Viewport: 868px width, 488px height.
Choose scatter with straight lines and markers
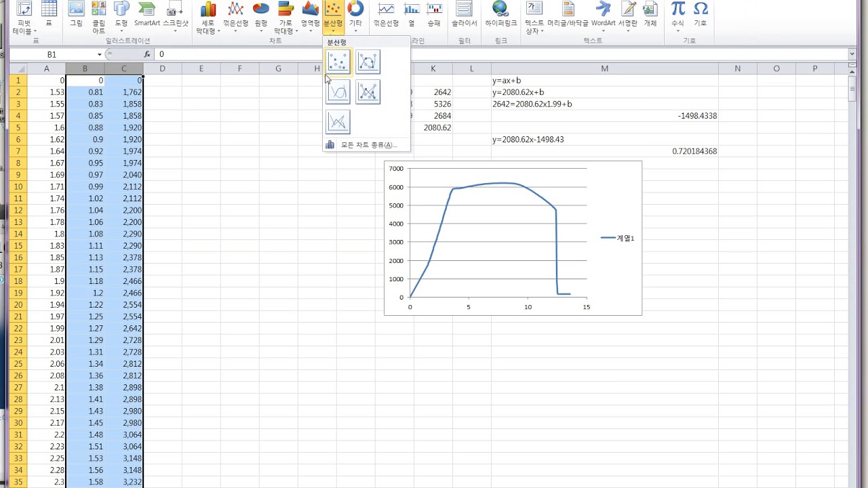pyautogui.click(x=368, y=91)
